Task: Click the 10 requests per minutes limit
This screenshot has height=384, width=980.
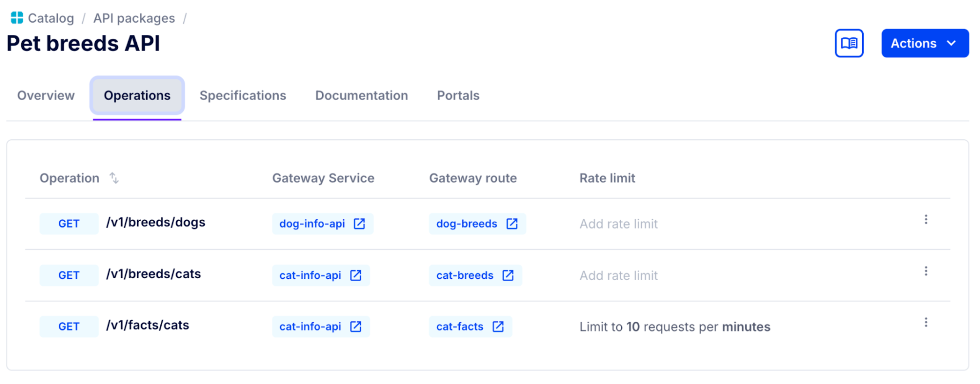Action: pos(674,327)
